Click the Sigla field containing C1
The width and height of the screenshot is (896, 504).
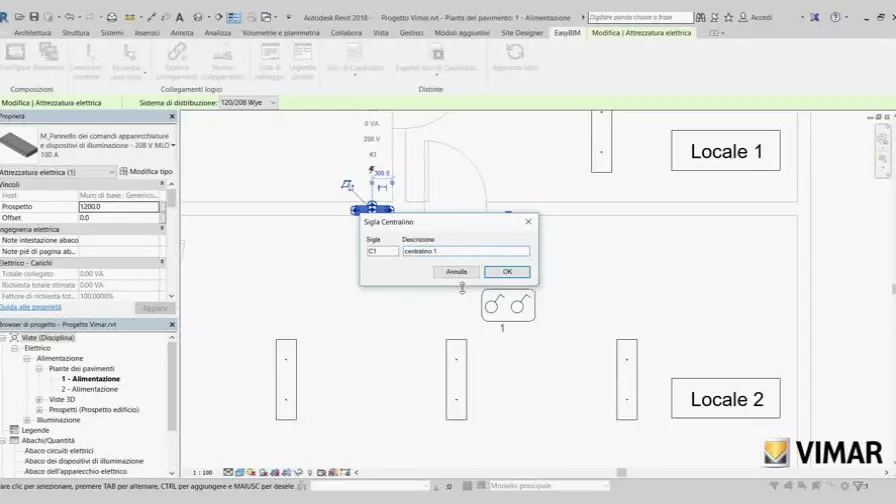(x=383, y=251)
